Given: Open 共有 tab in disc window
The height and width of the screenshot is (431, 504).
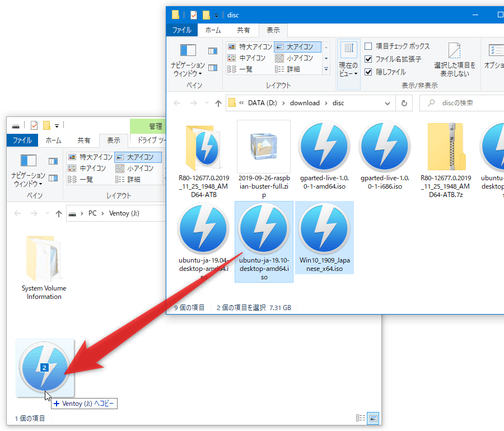Looking at the screenshot, I should (244, 30).
